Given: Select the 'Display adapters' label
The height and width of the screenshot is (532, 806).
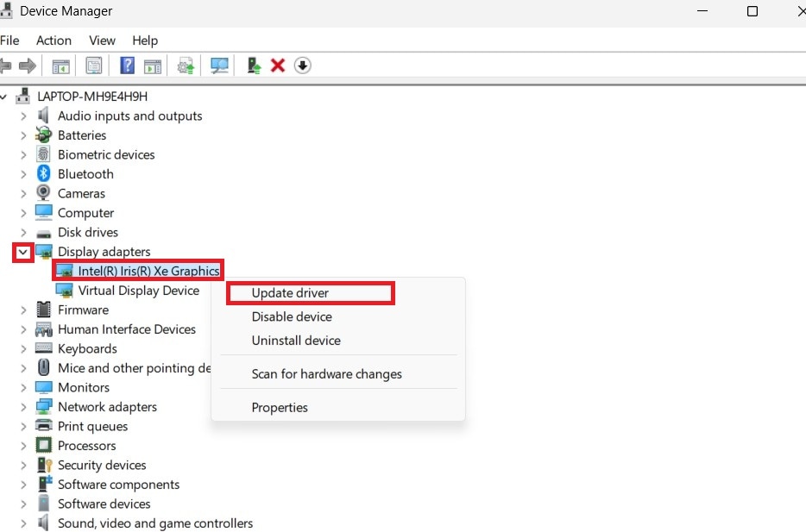Looking at the screenshot, I should tap(104, 252).
